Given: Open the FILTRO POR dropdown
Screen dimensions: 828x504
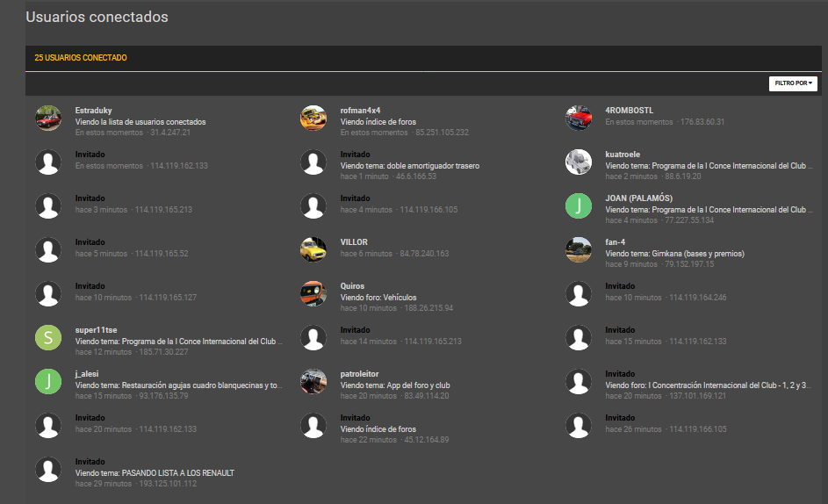Looking at the screenshot, I should pyautogui.click(x=793, y=83).
